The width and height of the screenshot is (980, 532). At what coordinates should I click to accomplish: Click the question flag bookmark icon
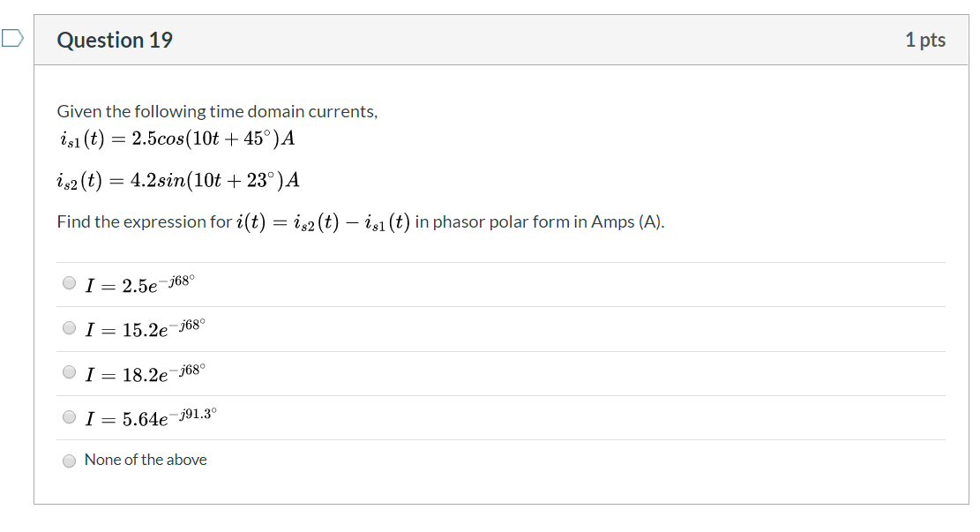click(x=9, y=34)
